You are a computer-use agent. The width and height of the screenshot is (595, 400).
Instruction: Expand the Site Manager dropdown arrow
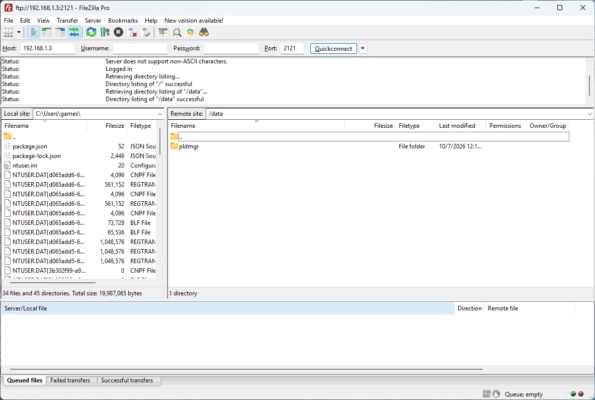click(x=19, y=32)
